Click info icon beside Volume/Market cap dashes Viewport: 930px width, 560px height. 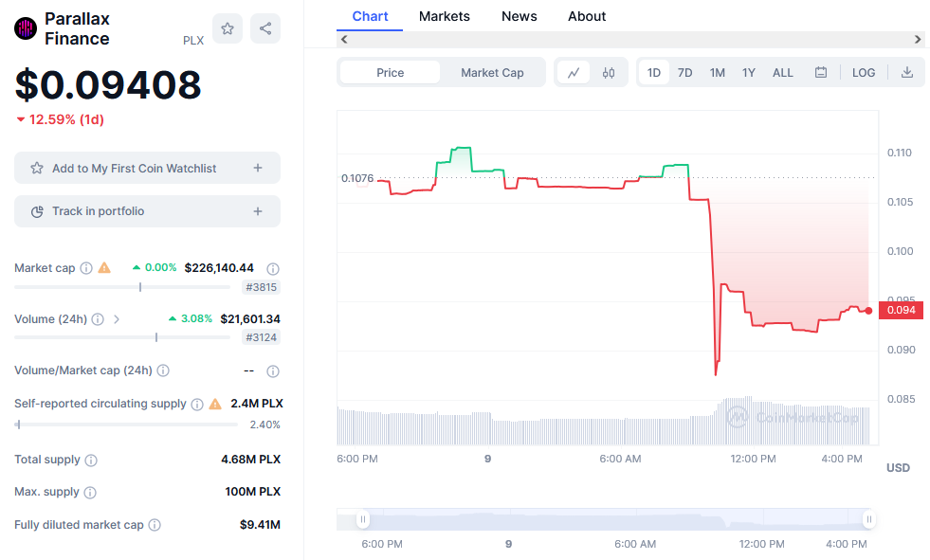coord(273,371)
